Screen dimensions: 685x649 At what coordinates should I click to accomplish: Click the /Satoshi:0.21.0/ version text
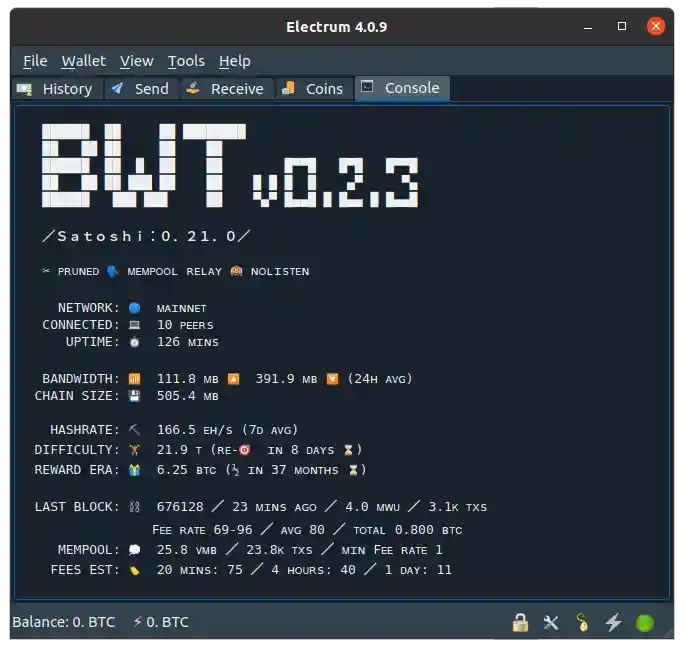click(146, 236)
